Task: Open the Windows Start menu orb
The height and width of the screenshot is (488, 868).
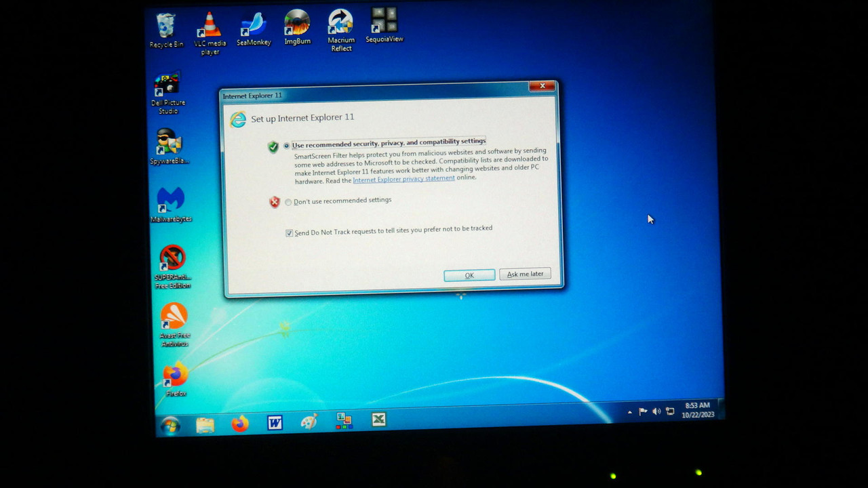Action: [x=170, y=426]
